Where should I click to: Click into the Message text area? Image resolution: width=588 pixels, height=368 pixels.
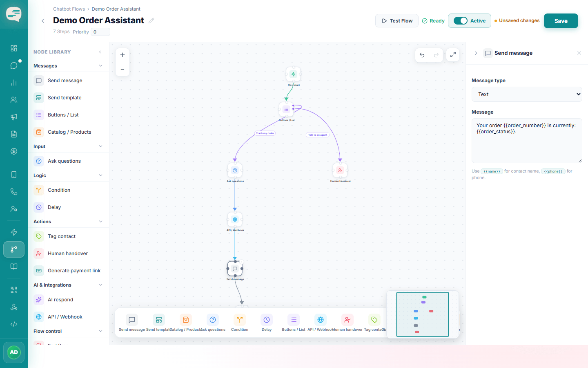pos(527,141)
